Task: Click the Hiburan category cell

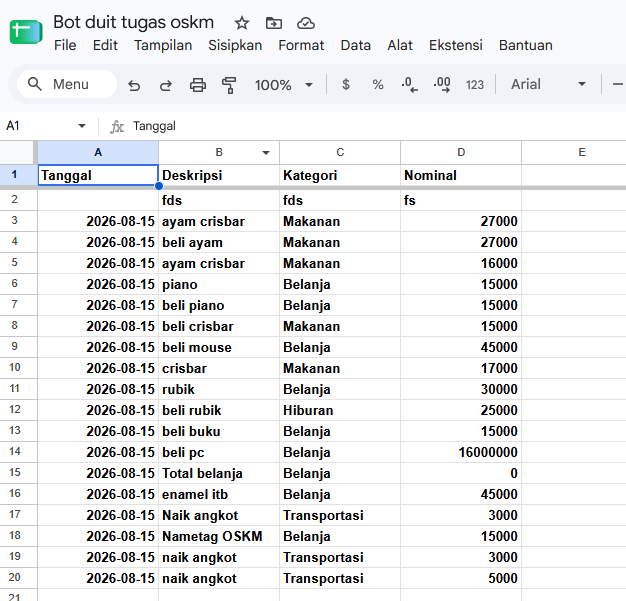Action: 340,410
